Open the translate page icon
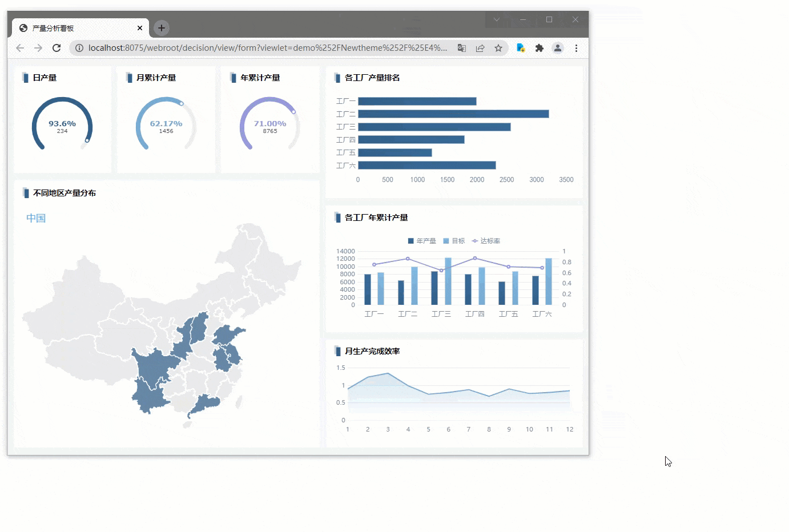 tap(462, 48)
